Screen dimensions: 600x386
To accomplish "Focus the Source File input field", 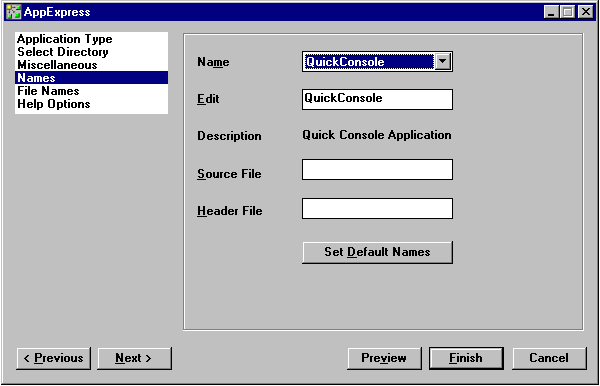I will click(x=377, y=169).
